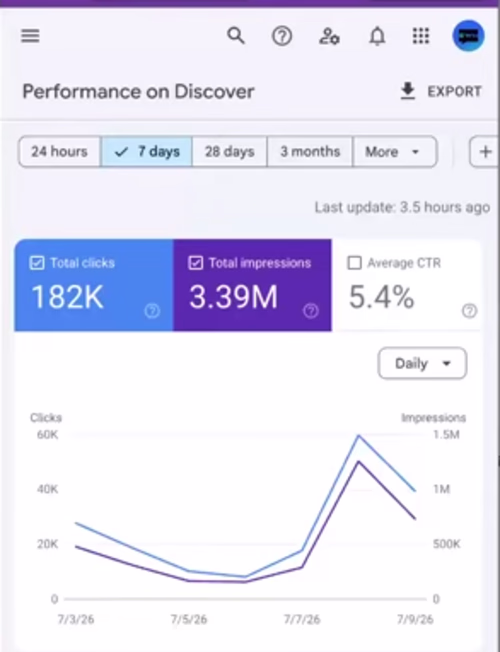The width and height of the screenshot is (500, 652).
Task: Click the 1.5M impressions axis label
Action: pos(446,435)
